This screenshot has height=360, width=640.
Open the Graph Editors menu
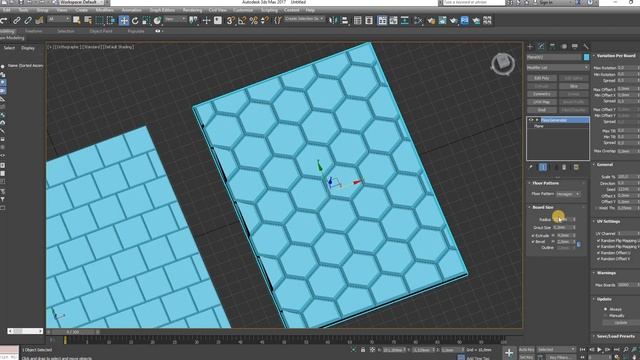(162, 10)
